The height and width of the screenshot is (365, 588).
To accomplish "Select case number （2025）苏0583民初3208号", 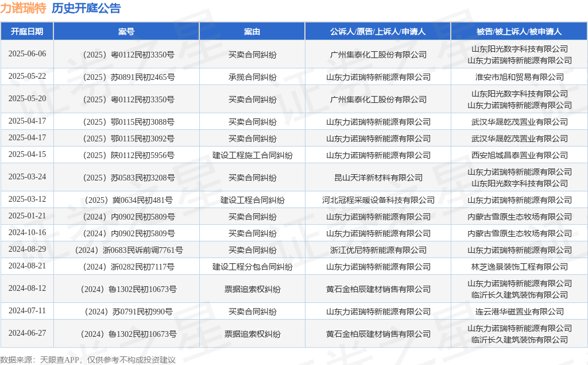I will click(127, 178).
